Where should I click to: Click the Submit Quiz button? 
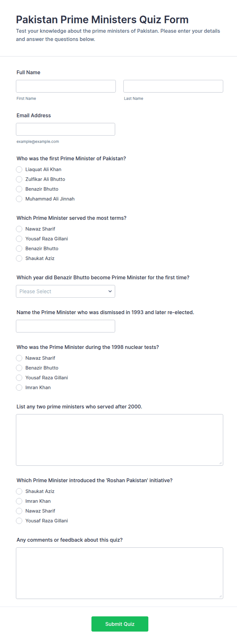pyautogui.click(x=120, y=624)
